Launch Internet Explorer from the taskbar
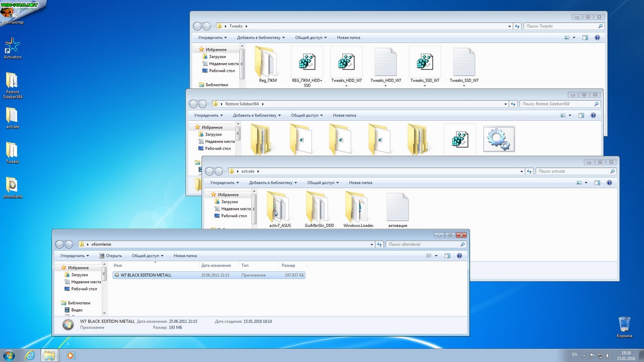 [x=30, y=355]
